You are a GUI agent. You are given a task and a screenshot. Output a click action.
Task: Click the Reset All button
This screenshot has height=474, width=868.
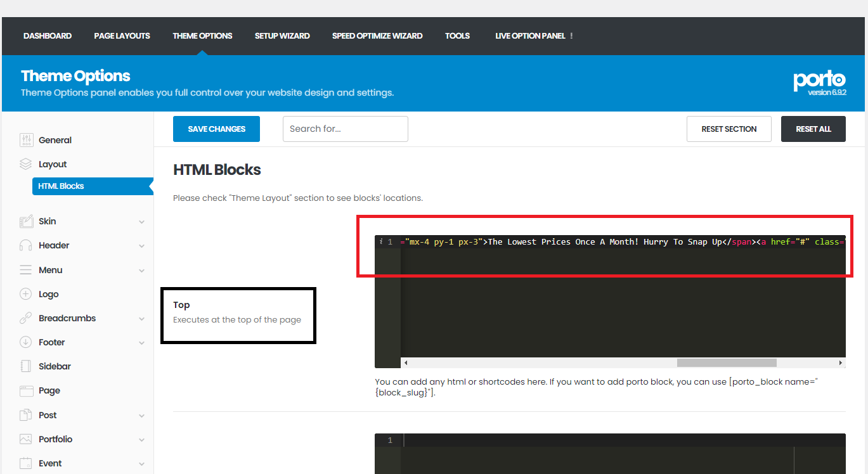813,129
